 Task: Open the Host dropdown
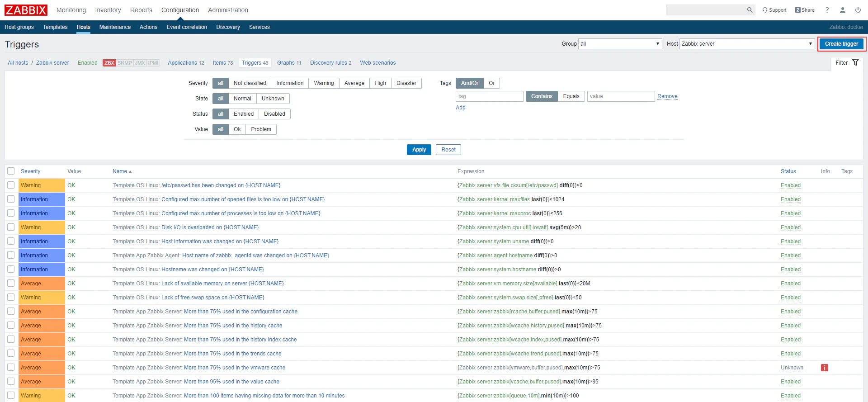pos(747,44)
